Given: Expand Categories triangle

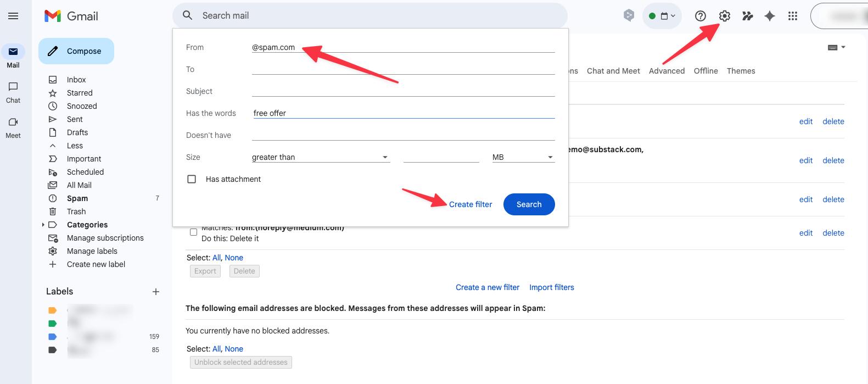Looking at the screenshot, I should click(43, 225).
